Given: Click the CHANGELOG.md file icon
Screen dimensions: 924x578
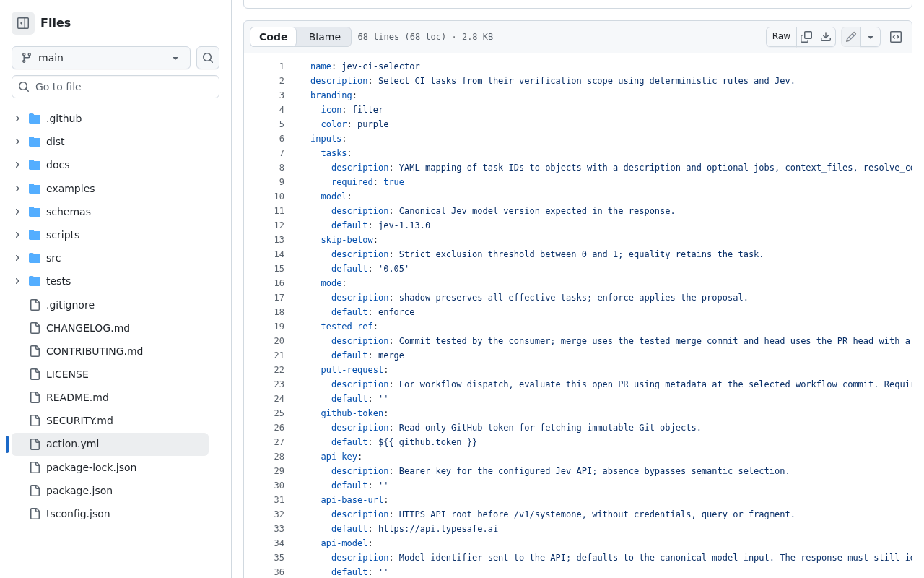Looking at the screenshot, I should [x=35, y=328].
